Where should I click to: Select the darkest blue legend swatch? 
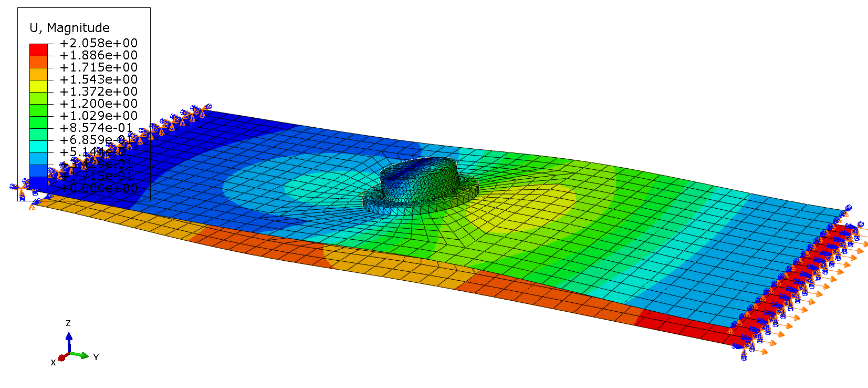38,182
